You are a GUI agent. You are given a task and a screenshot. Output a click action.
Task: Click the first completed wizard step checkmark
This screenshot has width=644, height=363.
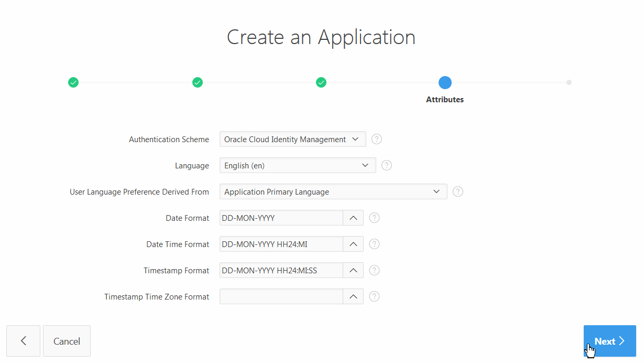pos(73,82)
